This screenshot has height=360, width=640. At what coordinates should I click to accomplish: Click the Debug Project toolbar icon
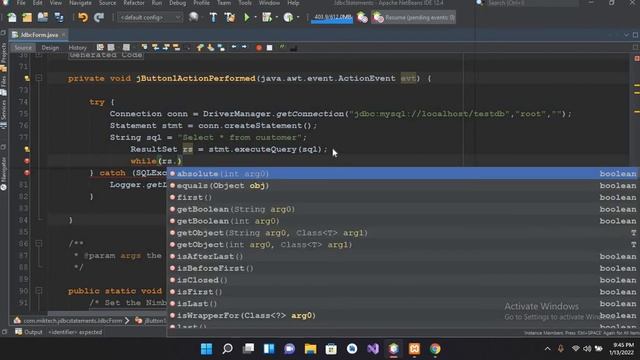click(x=267, y=18)
